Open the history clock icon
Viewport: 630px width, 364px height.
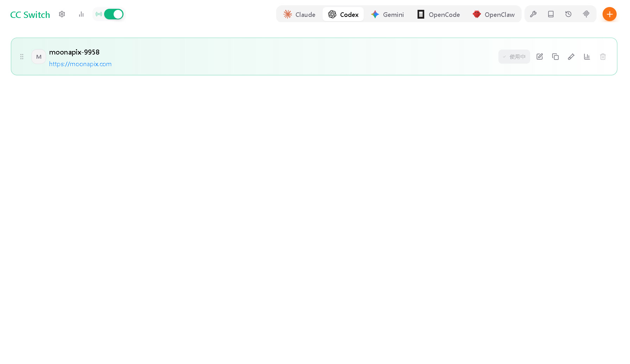point(568,14)
